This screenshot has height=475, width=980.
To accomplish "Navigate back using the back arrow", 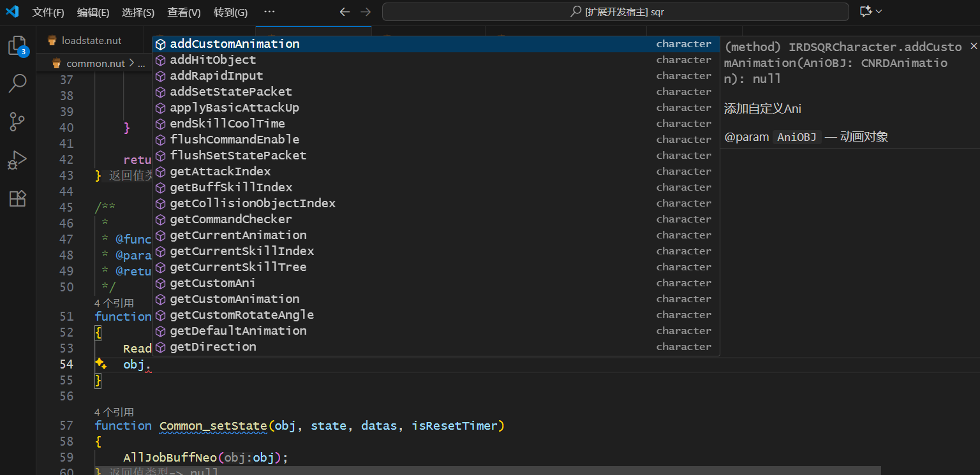I will pos(345,11).
